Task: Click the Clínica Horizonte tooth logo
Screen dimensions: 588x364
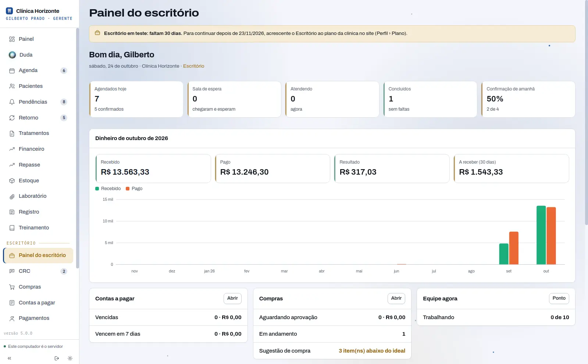Action: 10,11
